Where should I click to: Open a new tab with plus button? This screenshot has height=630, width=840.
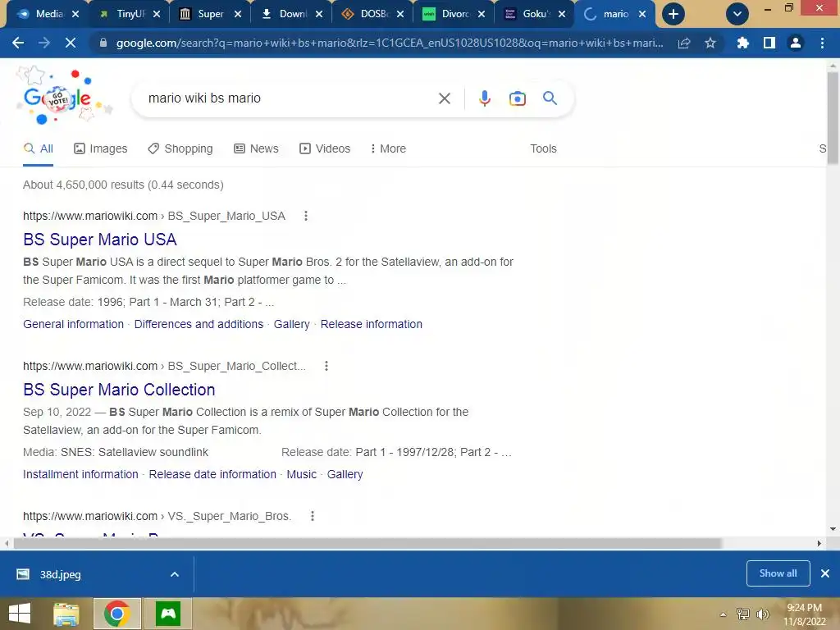point(673,14)
